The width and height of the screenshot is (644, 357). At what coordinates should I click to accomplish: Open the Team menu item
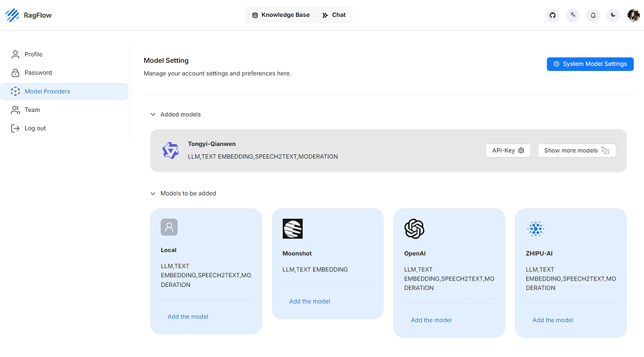tap(64, 109)
